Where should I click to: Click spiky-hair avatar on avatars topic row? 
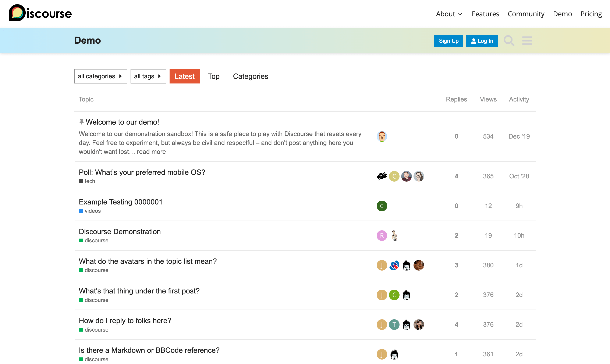click(406, 265)
